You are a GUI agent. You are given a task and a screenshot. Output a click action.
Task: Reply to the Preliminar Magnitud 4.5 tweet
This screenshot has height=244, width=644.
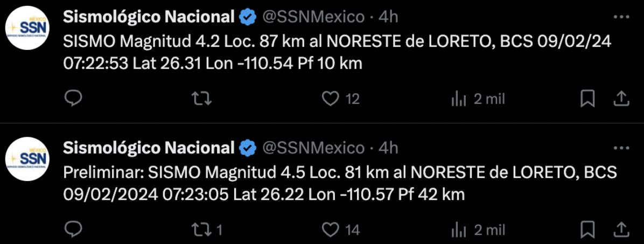pyautogui.click(x=73, y=229)
